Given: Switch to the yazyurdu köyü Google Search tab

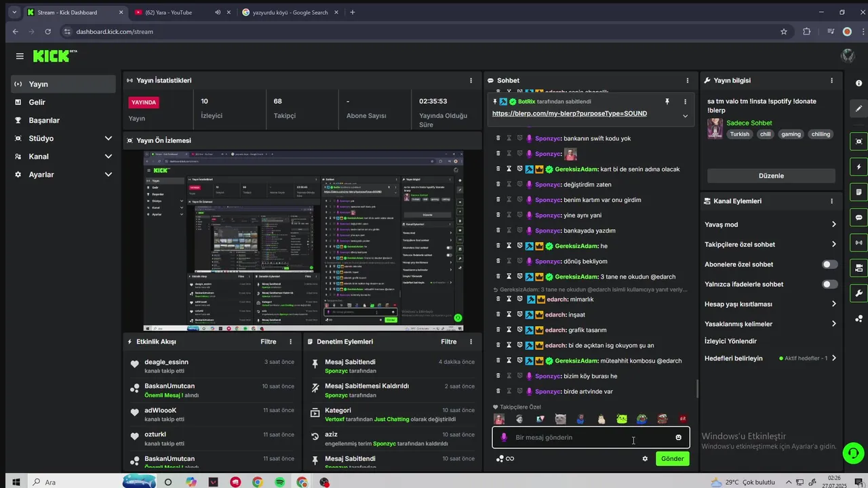Looking at the screenshot, I should point(290,12).
